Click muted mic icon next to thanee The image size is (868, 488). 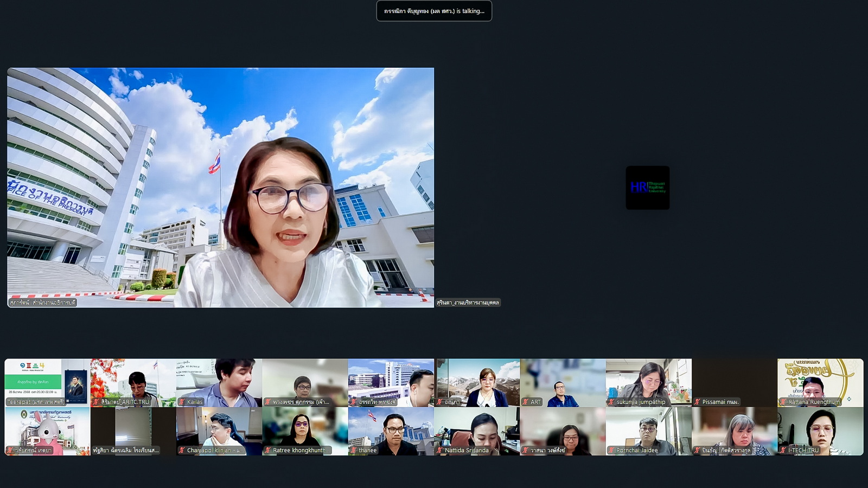(354, 450)
